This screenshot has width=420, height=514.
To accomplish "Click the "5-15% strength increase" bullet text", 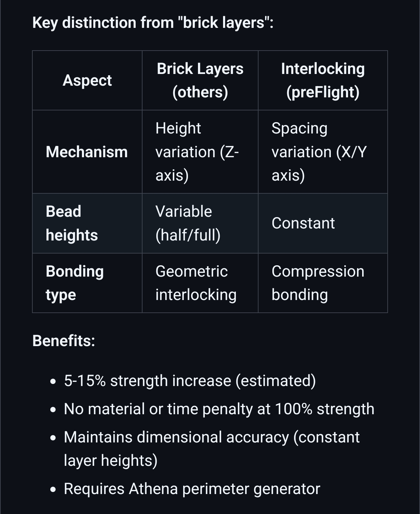I will [190, 381].
